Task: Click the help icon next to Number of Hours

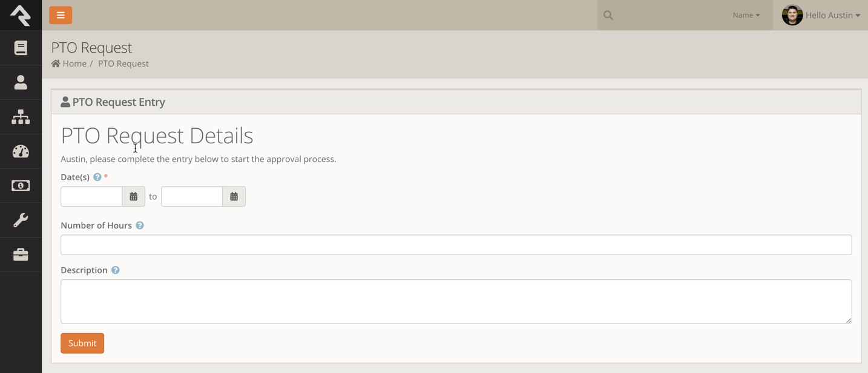Action: pos(140,225)
